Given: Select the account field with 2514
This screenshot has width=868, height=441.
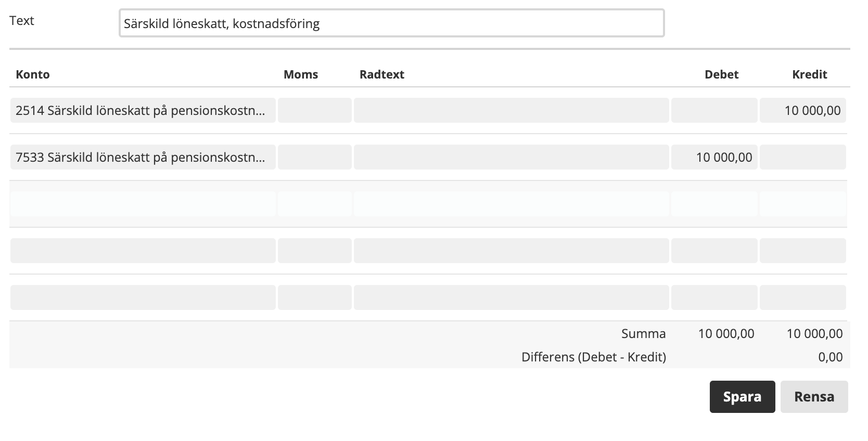Looking at the screenshot, I should (143, 110).
